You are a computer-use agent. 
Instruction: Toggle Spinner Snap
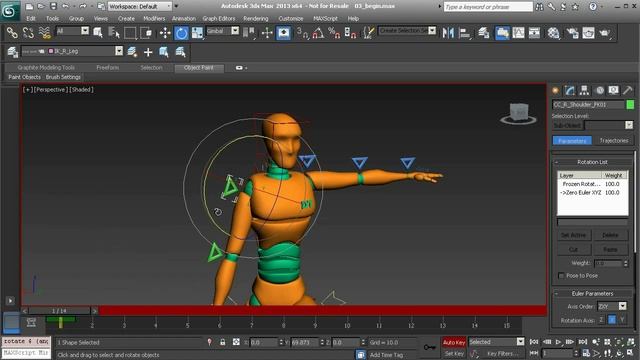click(350, 32)
